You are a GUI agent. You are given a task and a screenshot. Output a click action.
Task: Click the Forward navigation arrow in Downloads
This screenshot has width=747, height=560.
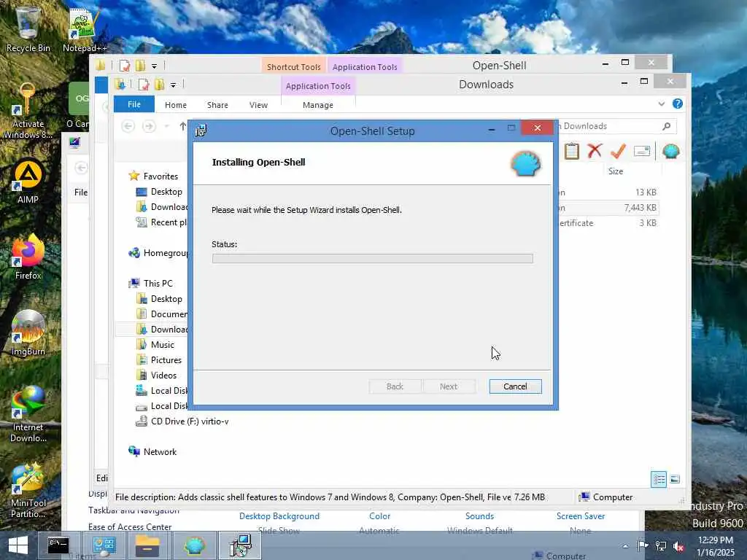[x=149, y=126]
